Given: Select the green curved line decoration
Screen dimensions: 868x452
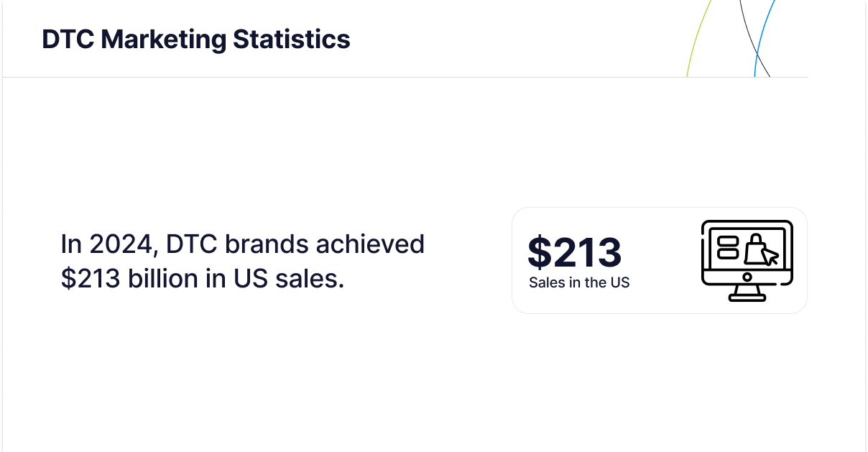Looking at the screenshot, I should [x=697, y=36].
